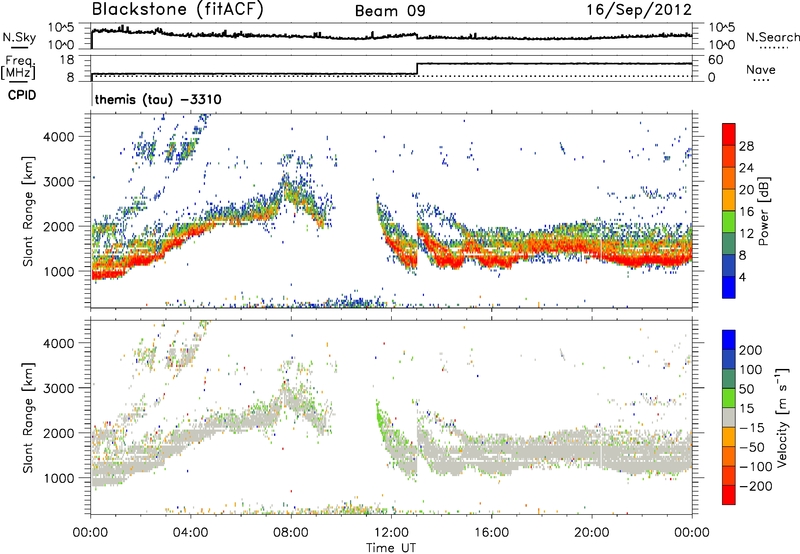Click the blue bottom of the power colorbar

(729, 288)
